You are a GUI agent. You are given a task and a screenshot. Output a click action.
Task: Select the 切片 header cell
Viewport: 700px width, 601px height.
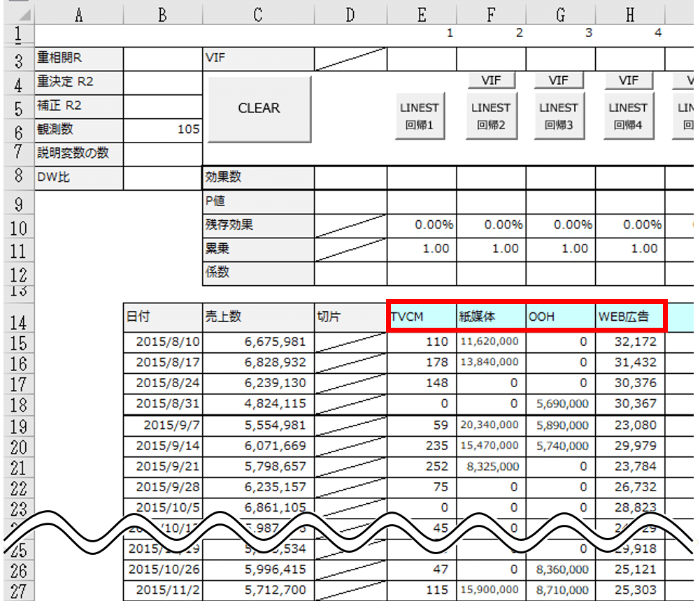(x=351, y=317)
